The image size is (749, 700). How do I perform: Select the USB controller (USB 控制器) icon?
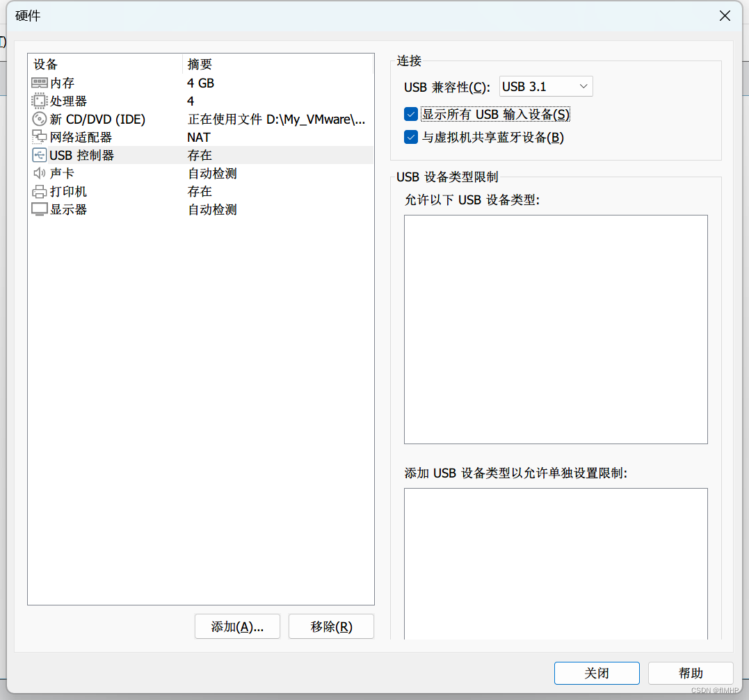tap(40, 156)
